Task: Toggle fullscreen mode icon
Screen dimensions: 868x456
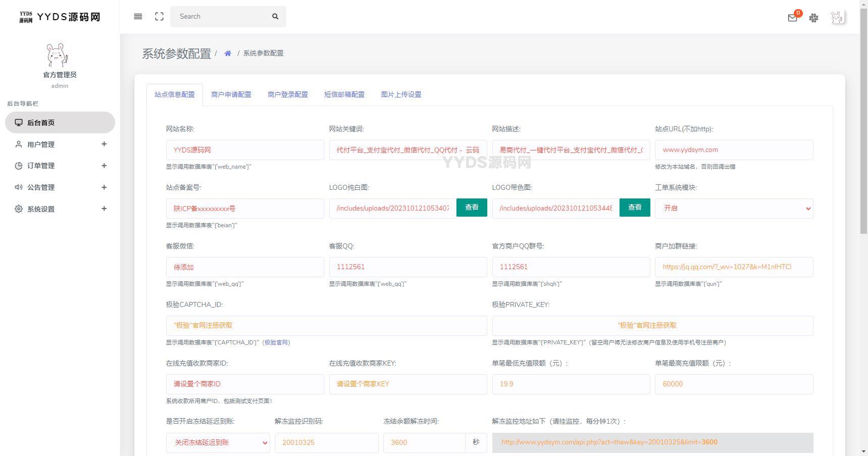Action: click(x=159, y=17)
